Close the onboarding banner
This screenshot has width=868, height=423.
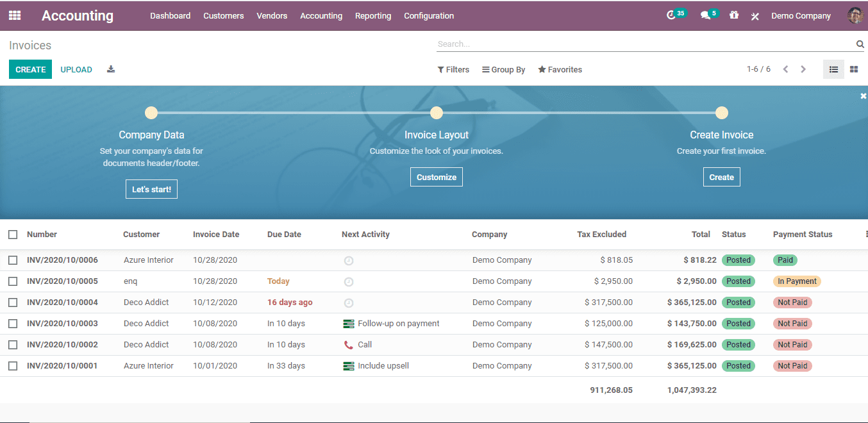(x=863, y=95)
